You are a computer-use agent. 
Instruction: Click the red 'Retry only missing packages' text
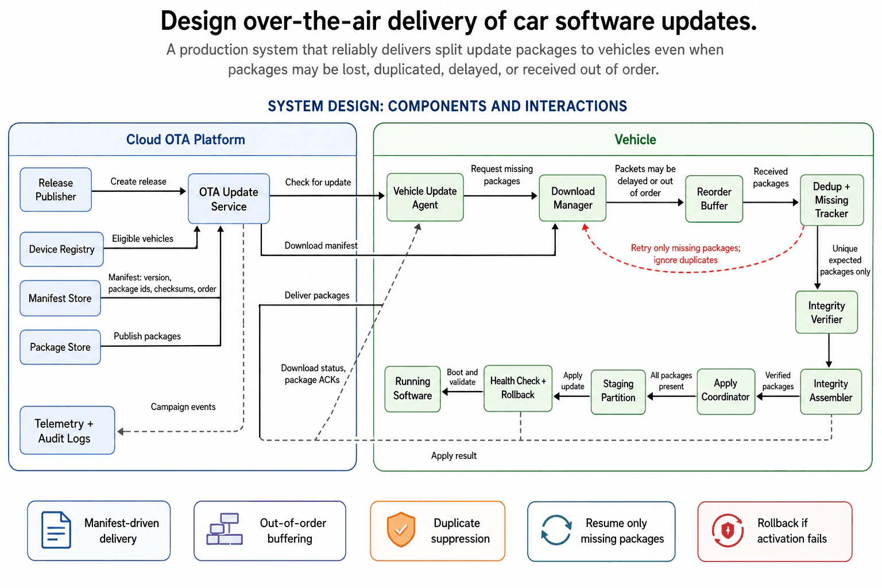(686, 254)
